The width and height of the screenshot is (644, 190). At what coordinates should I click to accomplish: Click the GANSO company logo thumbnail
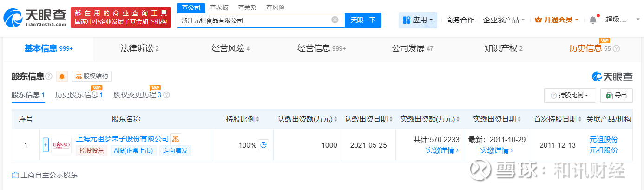(61, 145)
